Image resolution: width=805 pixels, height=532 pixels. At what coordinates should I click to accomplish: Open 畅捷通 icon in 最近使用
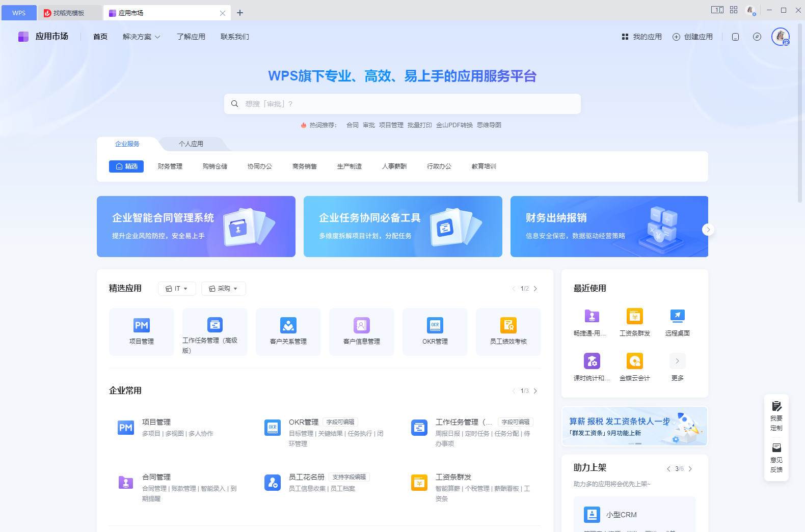click(592, 316)
